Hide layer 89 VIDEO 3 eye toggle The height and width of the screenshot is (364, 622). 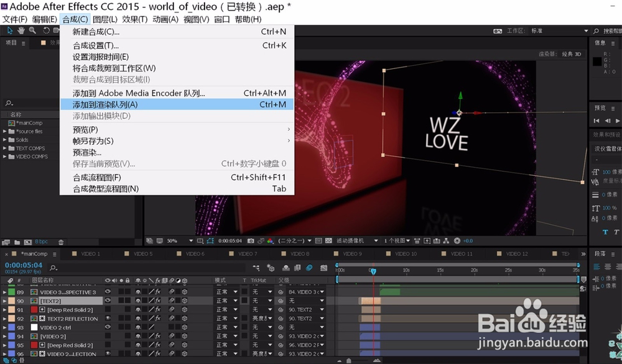pos(108,292)
